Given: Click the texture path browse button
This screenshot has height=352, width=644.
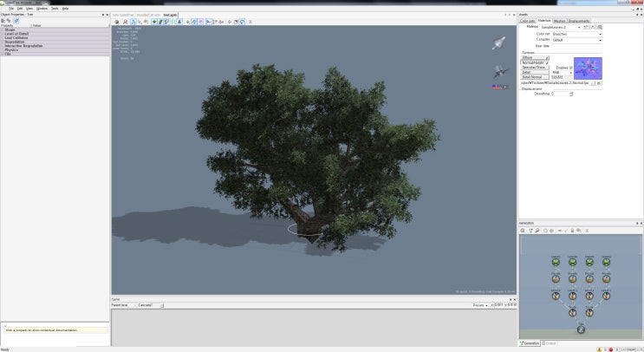Looking at the screenshot, I should [592, 83].
